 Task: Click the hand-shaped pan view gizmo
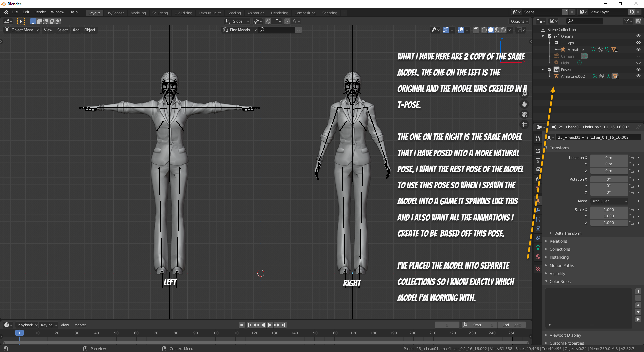pyautogui.click(x=524, y=104)
